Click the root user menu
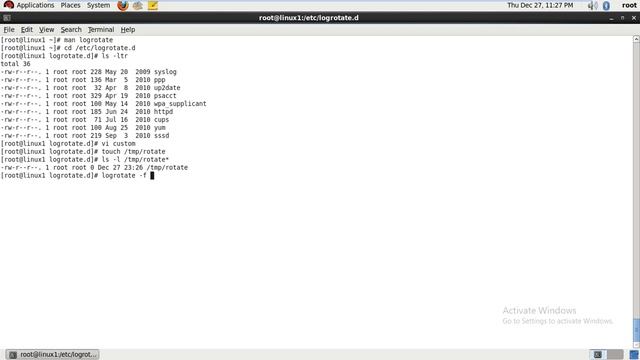The height and width of the screenshot is (360, 640). coord(629,5)
